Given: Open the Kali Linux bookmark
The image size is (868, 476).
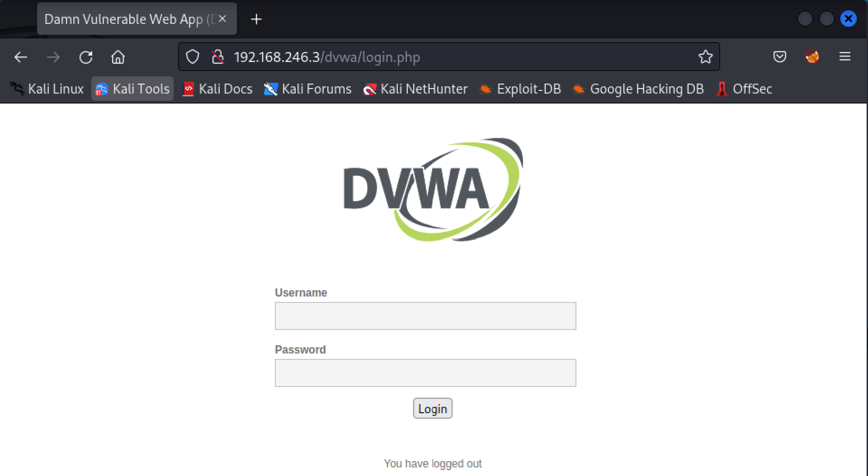Looking at the screenshot, I should 47,89.
